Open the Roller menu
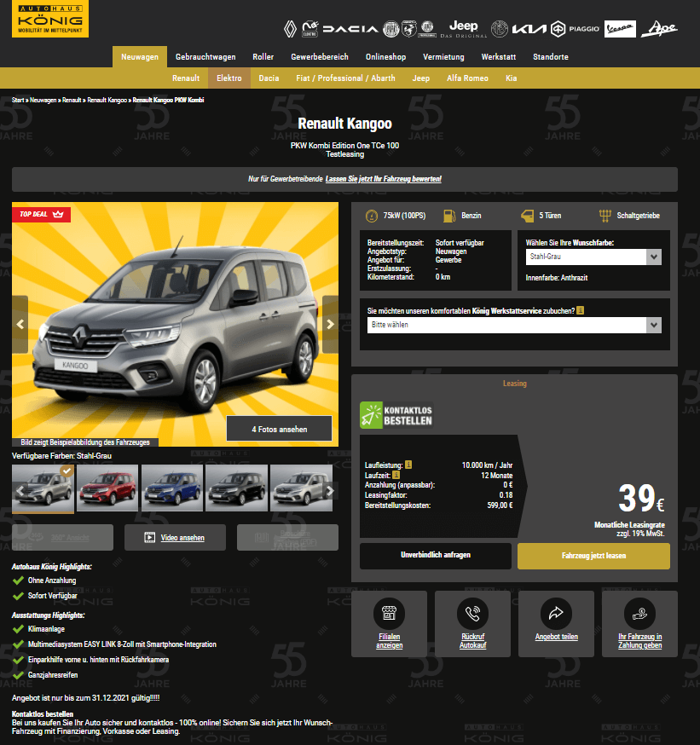700x745 pixels. click(263, 56)
